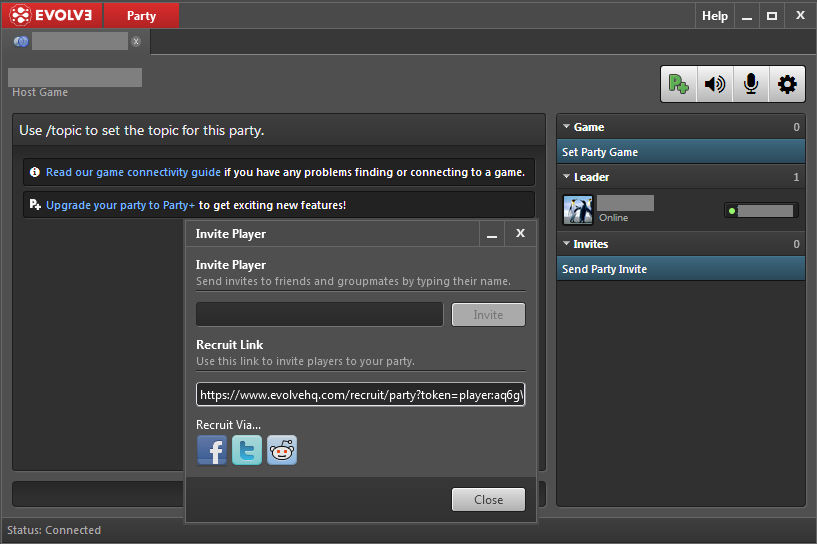The height and width of the screenshot is (544, 817).
Task: Click the Evolve logo button
Action: tap(52, 15)
